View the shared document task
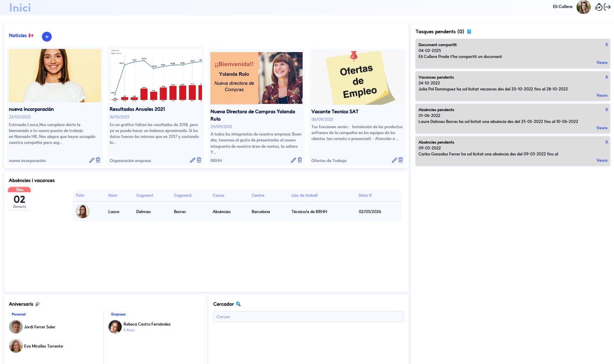This screenshot has height=364, width=614. click(601, 63)
